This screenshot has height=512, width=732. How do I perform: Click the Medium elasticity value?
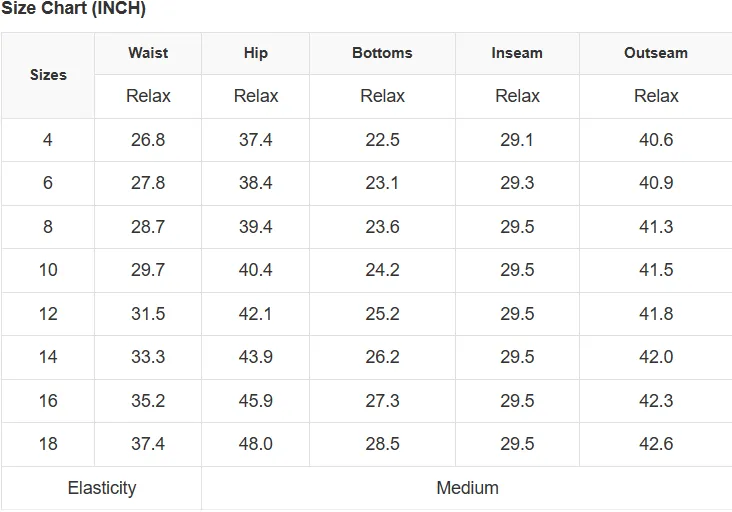click(467, 488)
